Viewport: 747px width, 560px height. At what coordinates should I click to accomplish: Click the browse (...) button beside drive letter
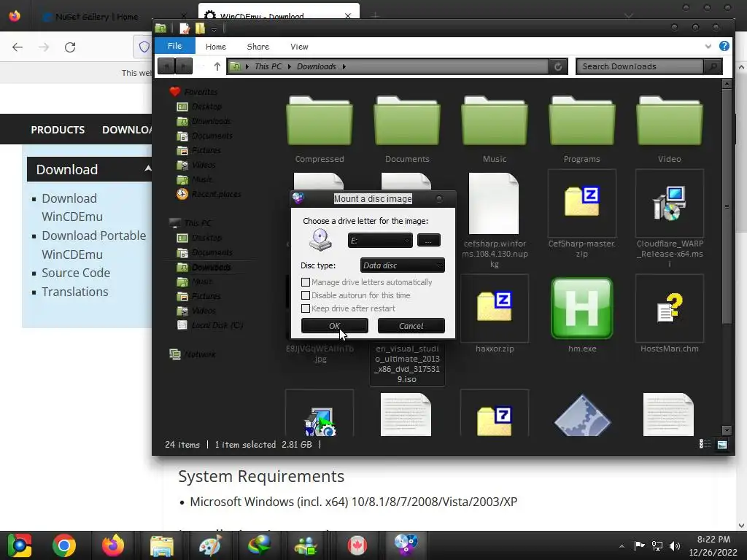coord(428,241)
